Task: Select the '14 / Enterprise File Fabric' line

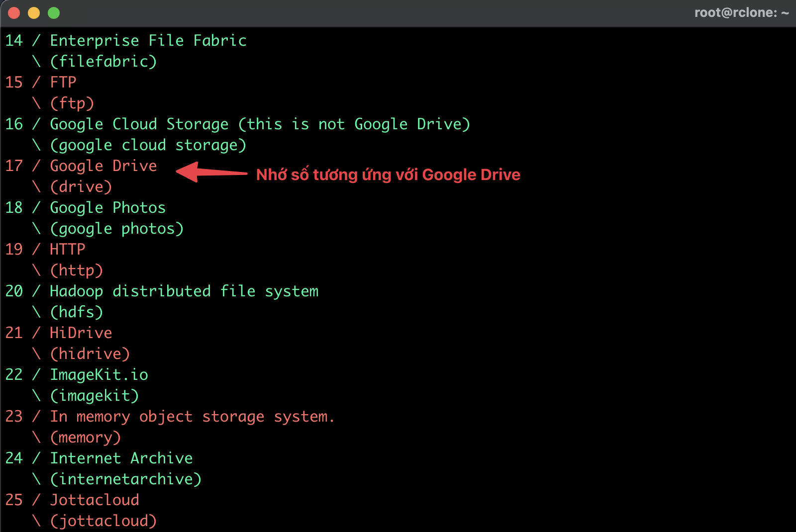Action: point(126,40)
